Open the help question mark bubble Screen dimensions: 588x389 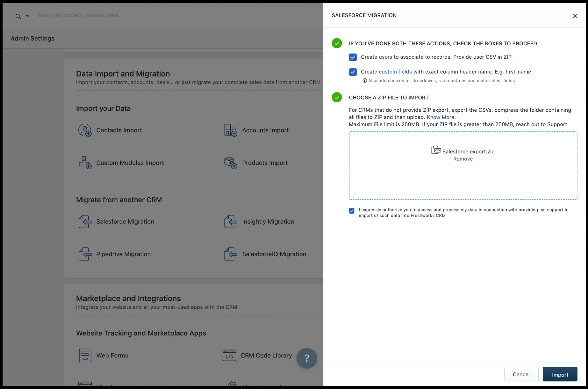(x=306, y=358)
